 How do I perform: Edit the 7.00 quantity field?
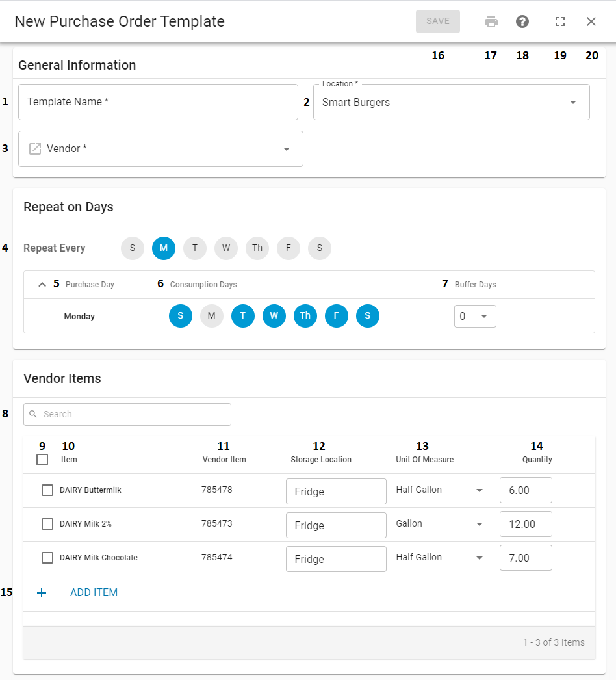click(x=526, y=558)
